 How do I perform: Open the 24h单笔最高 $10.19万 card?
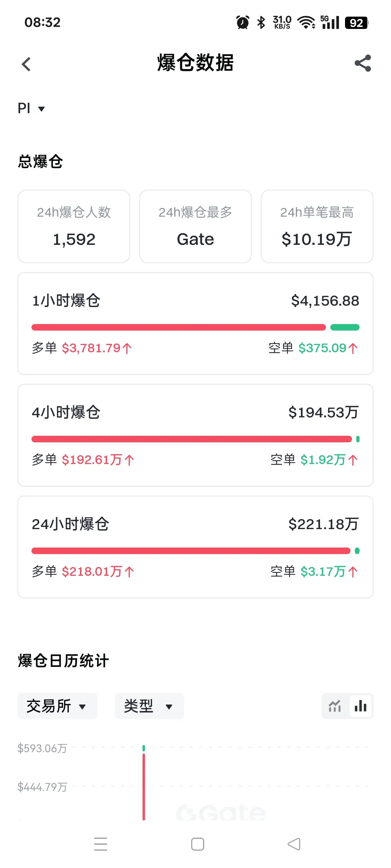(317, 226)
